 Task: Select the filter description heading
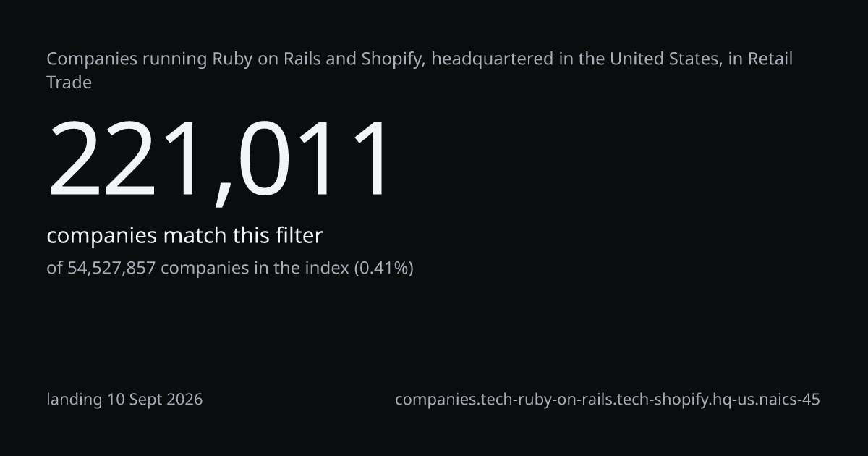tap(420, 70)
